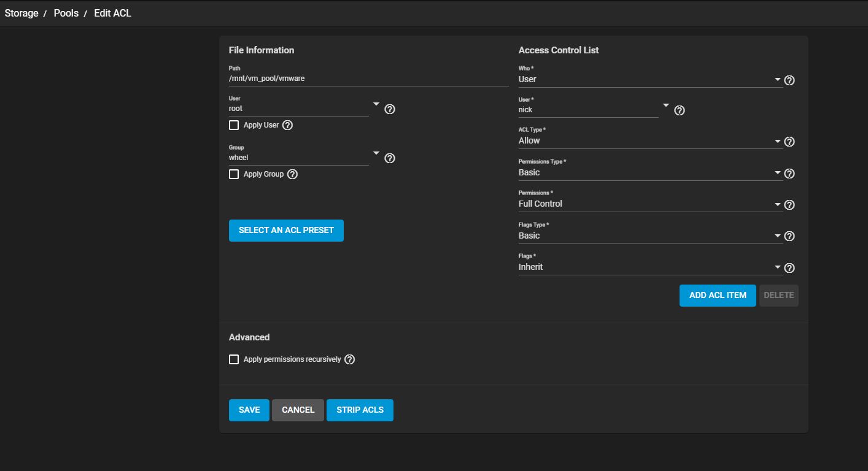Click the File Information heading
868x471 pixels.
tap(262, 50)
